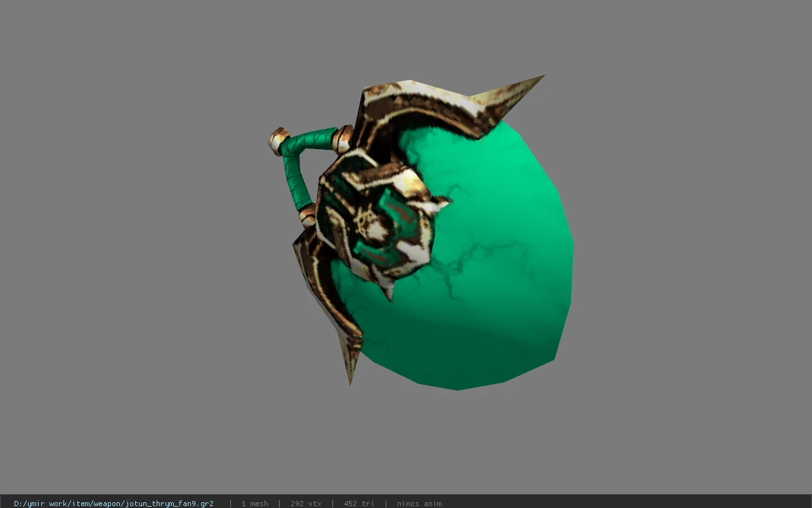Click the file path jotun_thrym_fan9.gr2 in status bar
The image size is (812, 508).
[x=114, y=504]
